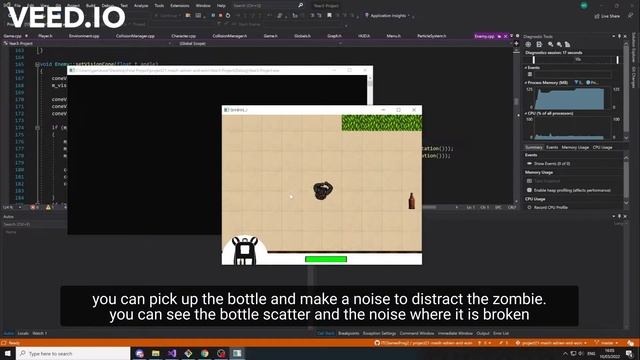The width and height of the screenshot is (640, 360).
Task: Click the Autos search field
Action: pyautogui.click(x=34, y=224)
